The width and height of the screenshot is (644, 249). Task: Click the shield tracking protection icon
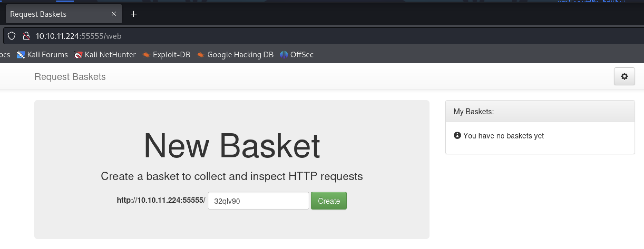(x=12, y=36)
